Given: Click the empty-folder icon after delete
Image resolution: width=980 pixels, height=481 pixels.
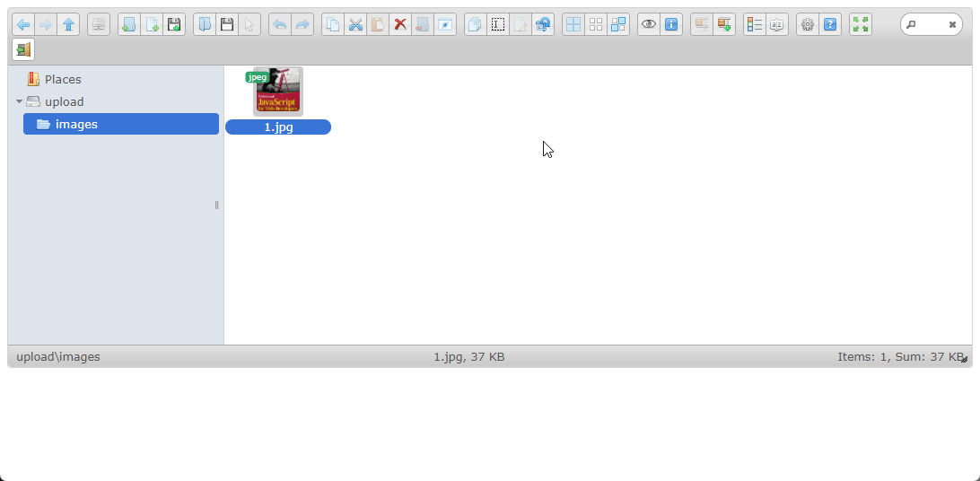Looking at the screenshot, I should coord(423,24).
